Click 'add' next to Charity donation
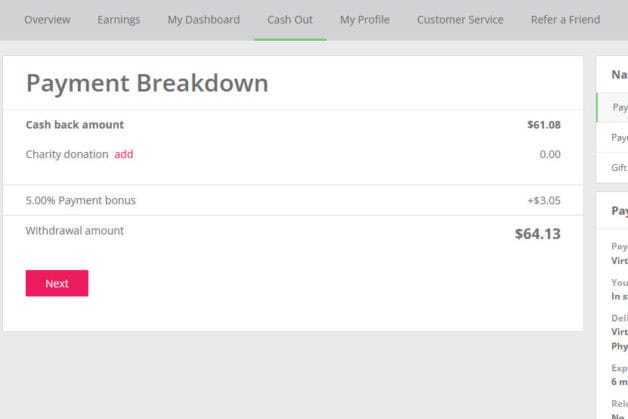Viewport: 628px width, 419px height. (123, 155)
